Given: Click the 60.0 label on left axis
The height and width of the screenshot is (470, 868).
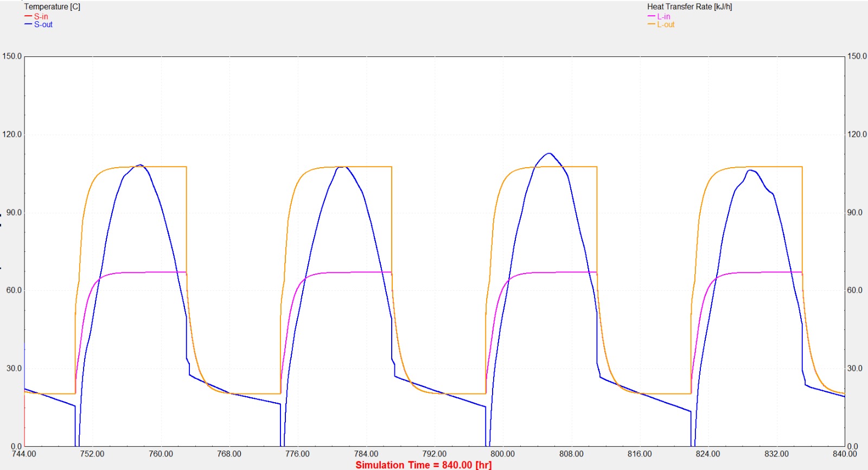Looking at the screenshot, I should pos(14,290).
